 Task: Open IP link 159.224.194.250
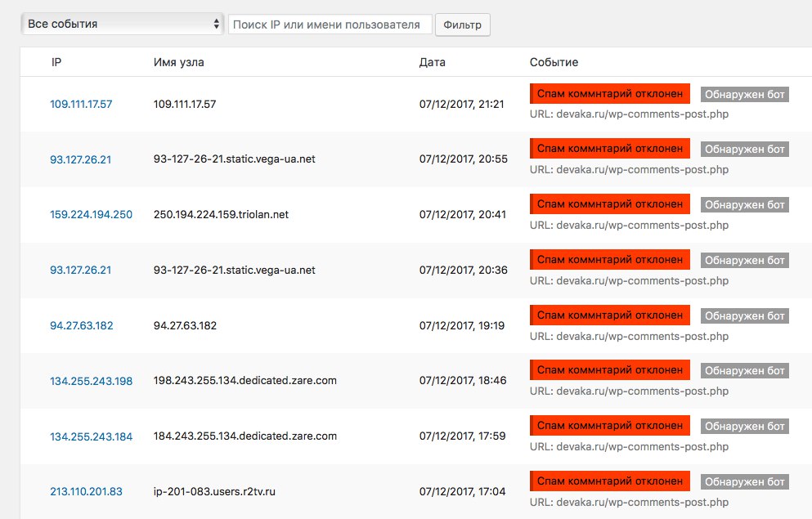[91, 214]
